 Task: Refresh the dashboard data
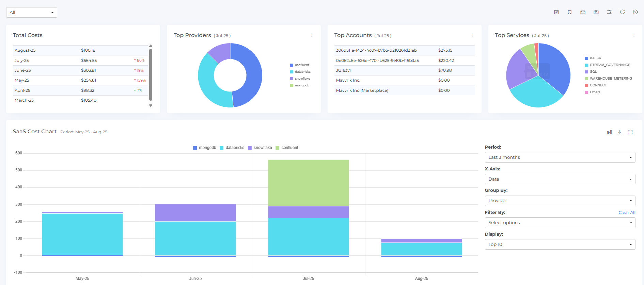click(622, 12)
